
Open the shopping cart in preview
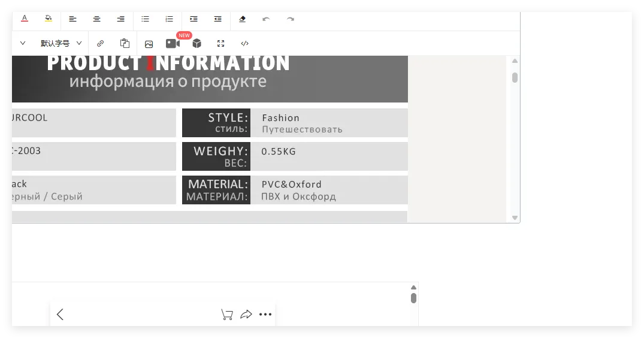(226, 314)
